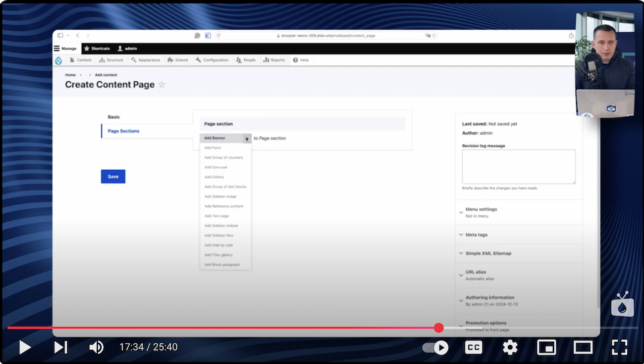Choose Add Form option

213,148
